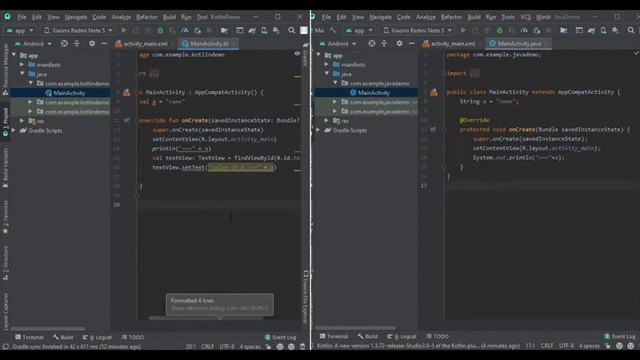Open Search Everywhere magnifier in KotlinDemo window
Viewport: 640px width, 360px height.
pos(291,31)
